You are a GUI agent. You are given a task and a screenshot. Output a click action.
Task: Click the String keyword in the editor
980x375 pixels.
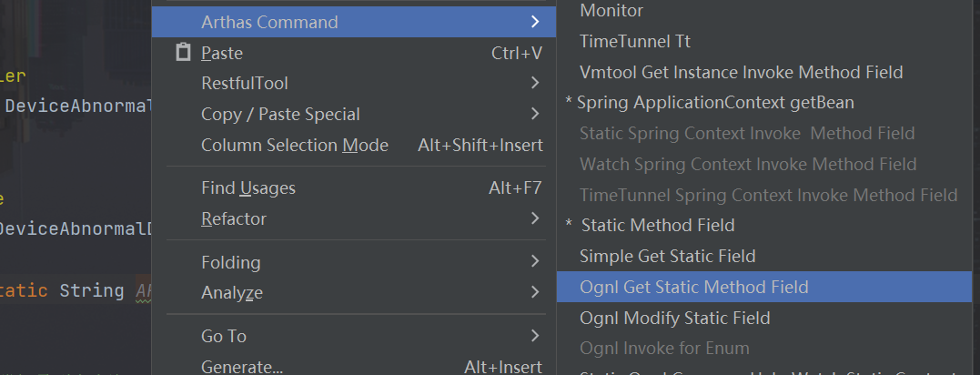[92, 291]
